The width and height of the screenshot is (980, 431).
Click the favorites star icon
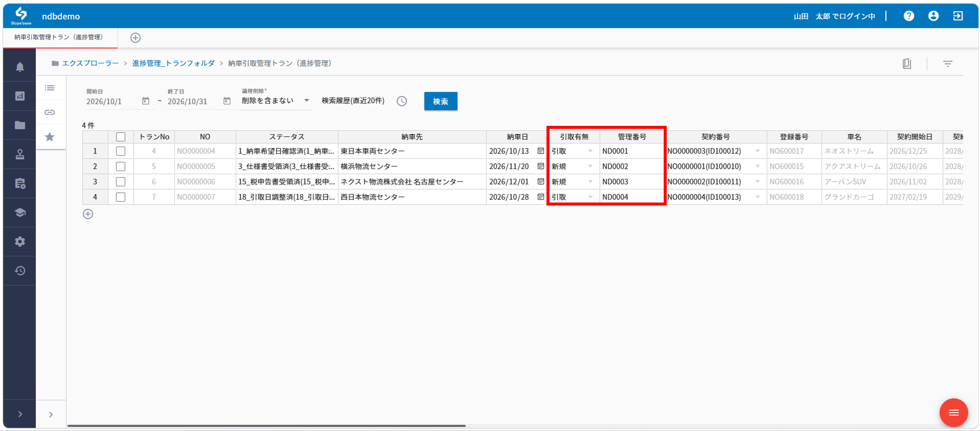click(49, 137)
